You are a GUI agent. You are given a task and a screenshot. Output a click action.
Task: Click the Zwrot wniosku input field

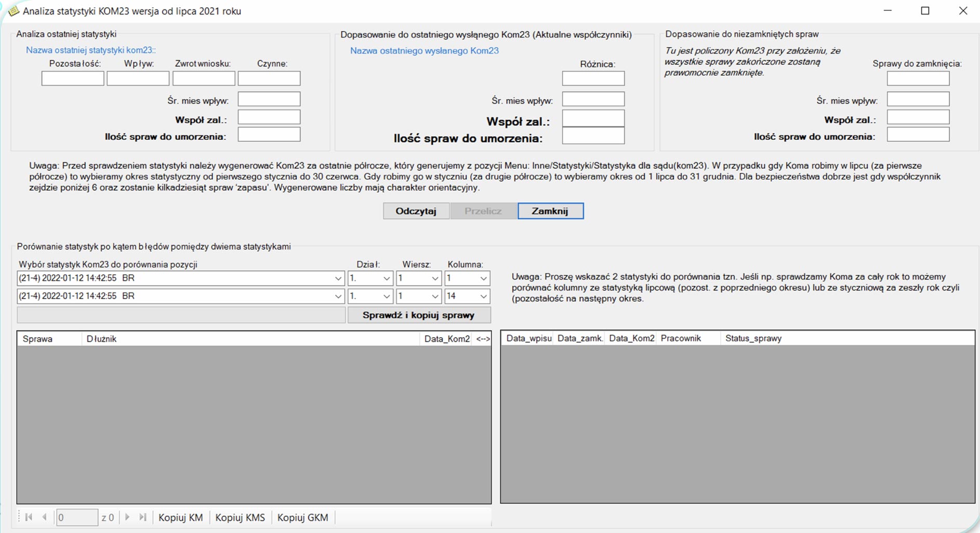point(204,78)
